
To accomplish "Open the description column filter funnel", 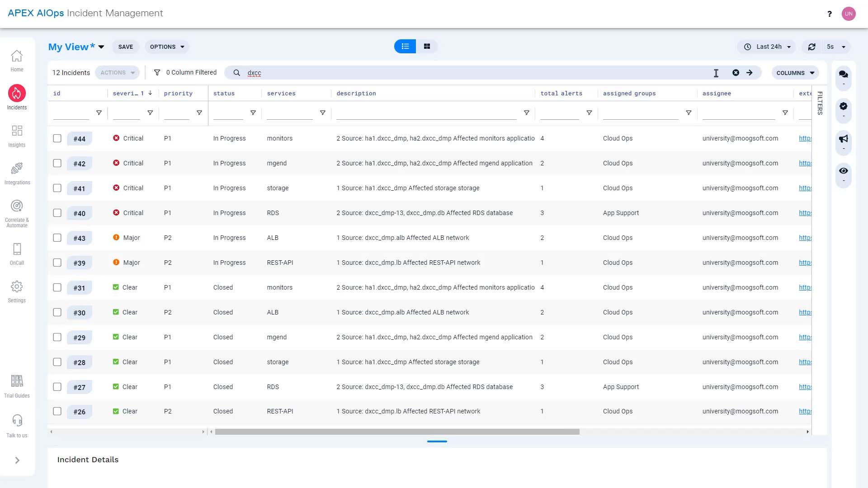I will click(527, 113).
